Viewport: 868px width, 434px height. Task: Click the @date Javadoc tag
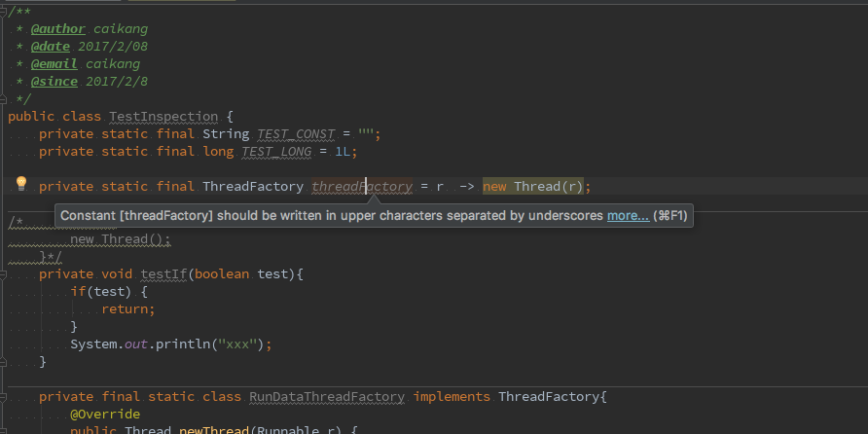(50, 46)
